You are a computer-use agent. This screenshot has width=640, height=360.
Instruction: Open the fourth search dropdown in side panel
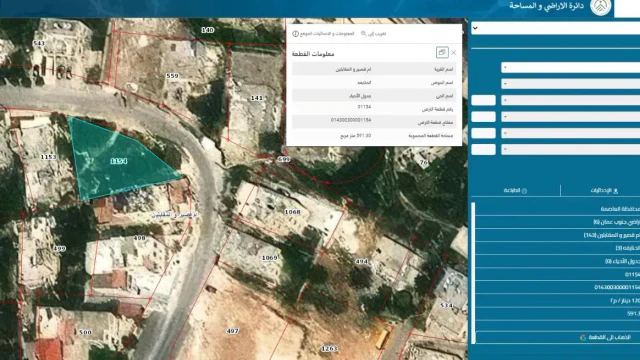pos(571,117)
